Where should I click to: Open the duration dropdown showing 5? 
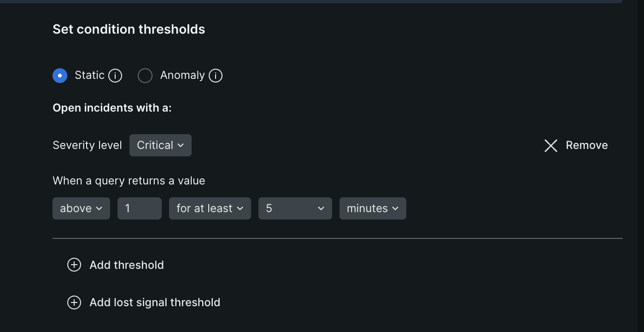point(295,208)
